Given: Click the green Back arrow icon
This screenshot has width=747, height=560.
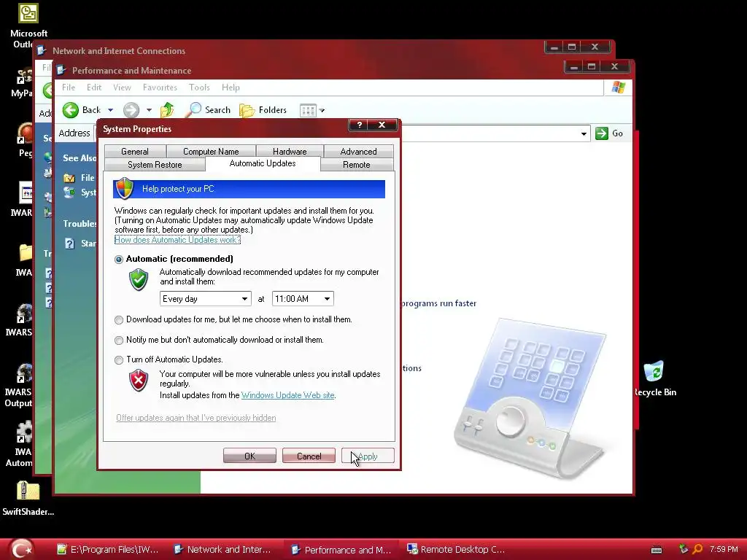Looking at the screenshot, I should click(x=71, y=110).
